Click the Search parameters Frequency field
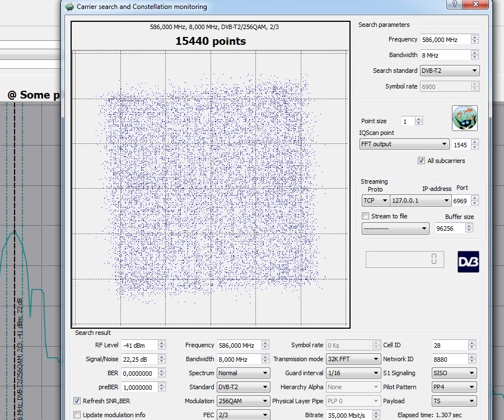 point(446,40)
